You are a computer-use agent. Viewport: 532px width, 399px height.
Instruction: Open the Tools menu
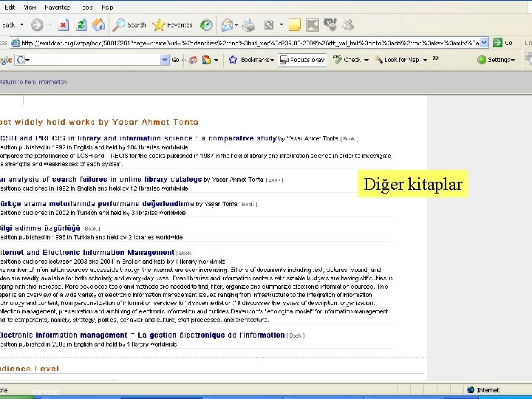(x=87, y=7)
